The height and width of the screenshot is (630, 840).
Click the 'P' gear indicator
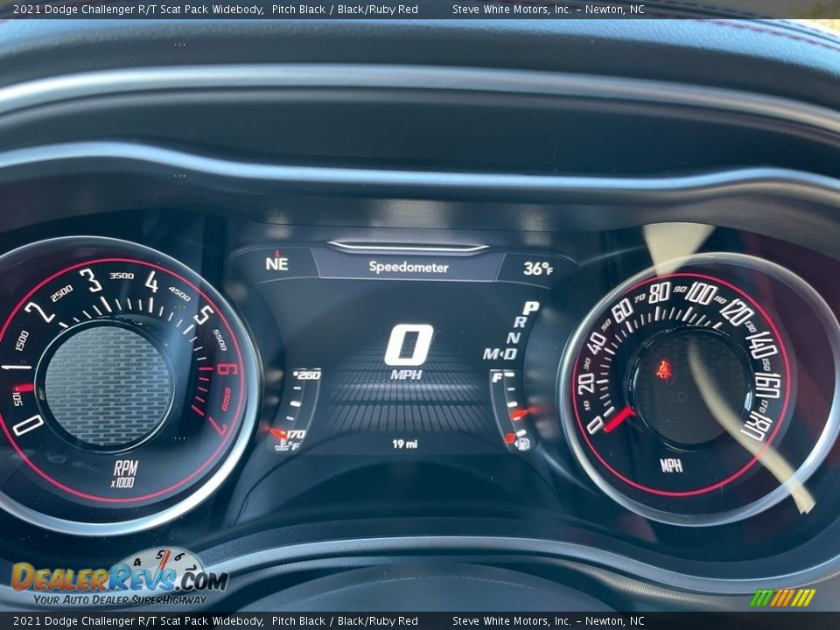530,308
